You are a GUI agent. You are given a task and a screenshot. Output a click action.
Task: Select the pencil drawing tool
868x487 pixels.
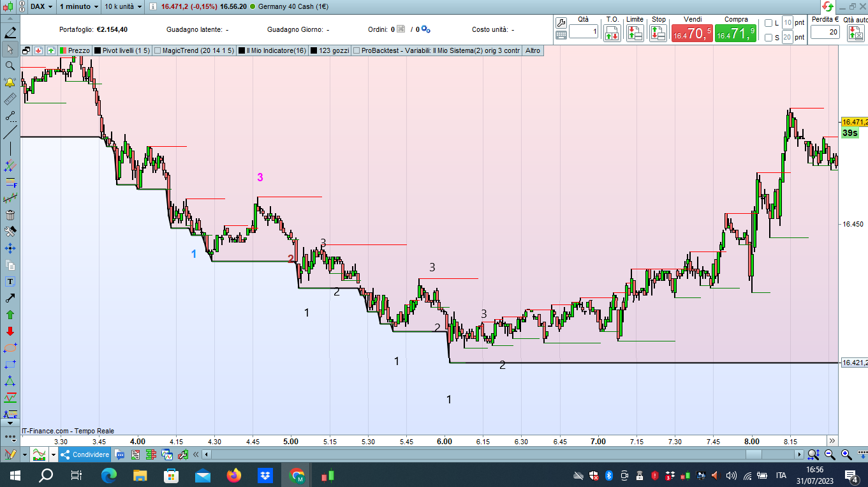click(x=10, y=33)
